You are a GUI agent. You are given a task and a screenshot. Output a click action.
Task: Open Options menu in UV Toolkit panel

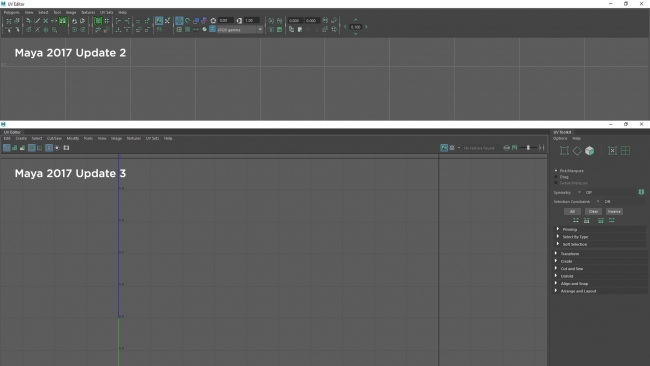[560, 138]
